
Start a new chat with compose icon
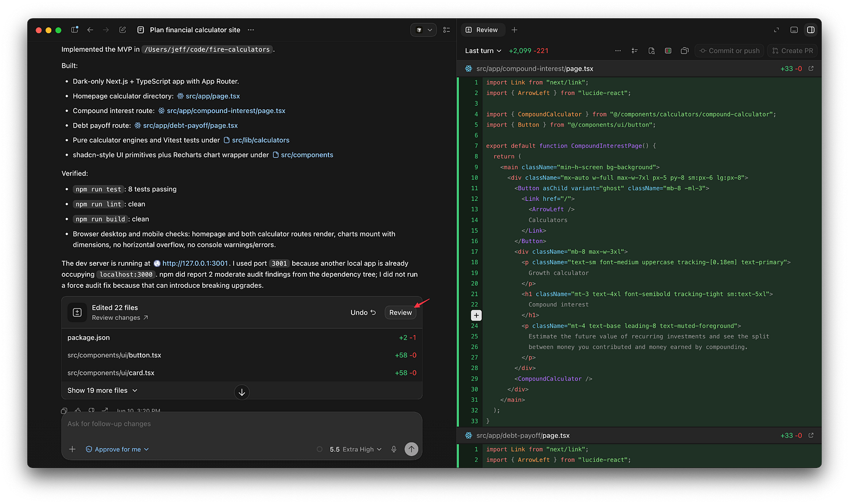[x=122, y=30]
